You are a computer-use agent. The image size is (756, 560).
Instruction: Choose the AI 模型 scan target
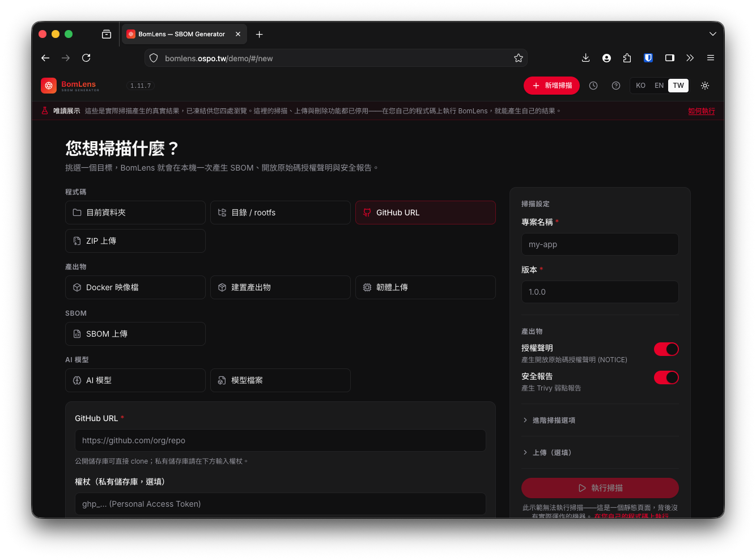click(x=135, y=380)
